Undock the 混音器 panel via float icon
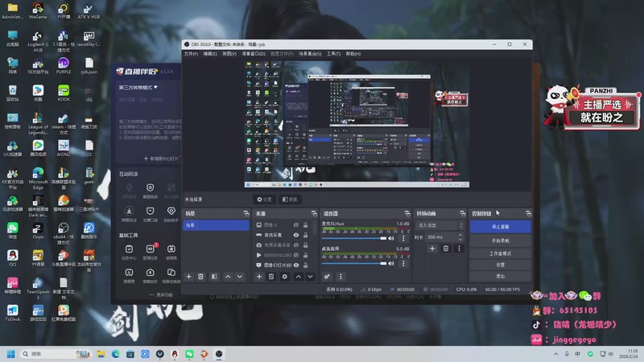644x362 pixels. click(x=407, y=213)
